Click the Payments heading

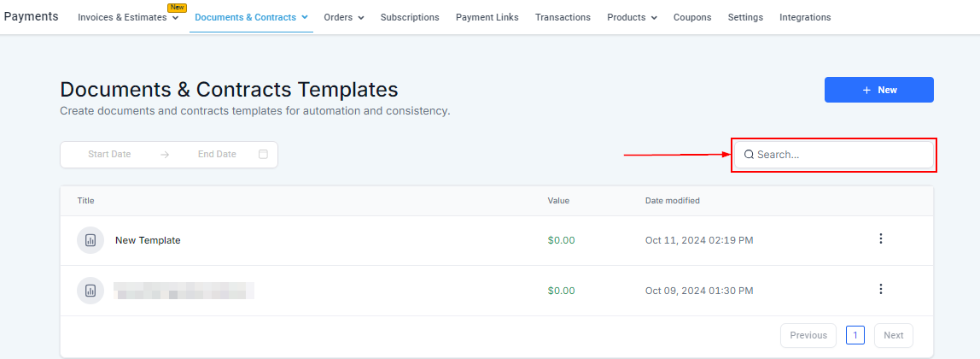click(x=32, y=17)
